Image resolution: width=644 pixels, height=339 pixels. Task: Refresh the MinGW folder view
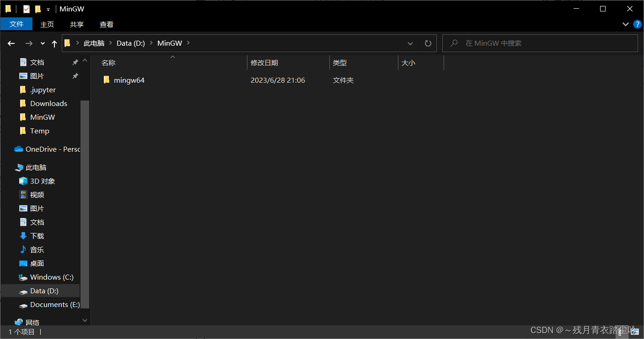click(x=428, y=43)
